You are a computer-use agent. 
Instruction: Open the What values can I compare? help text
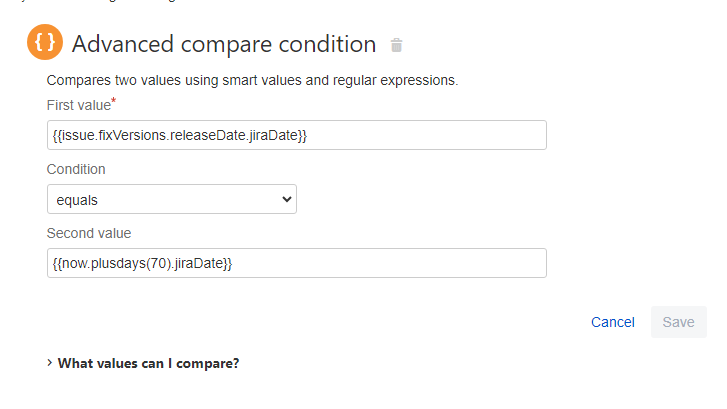148,363
